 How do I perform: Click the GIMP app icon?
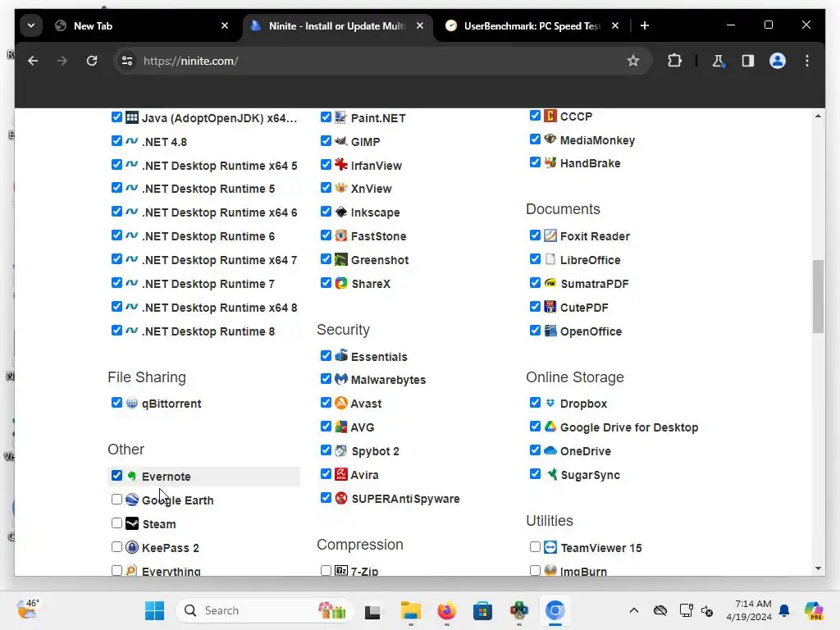coord(340,141)
